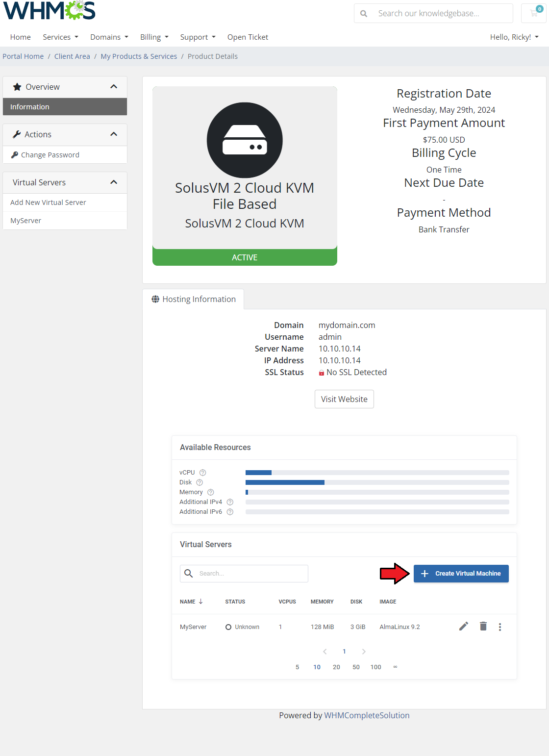Screen dimensions: 549x756
Task: Select Information in the Overview sidebar
Action: [x=65, y=107]
